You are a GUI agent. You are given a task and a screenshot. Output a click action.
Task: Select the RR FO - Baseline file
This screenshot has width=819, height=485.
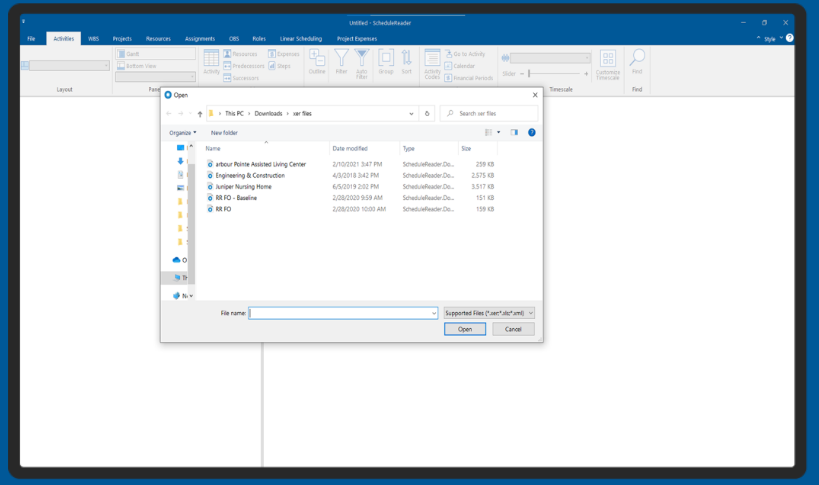coord(236,198)
